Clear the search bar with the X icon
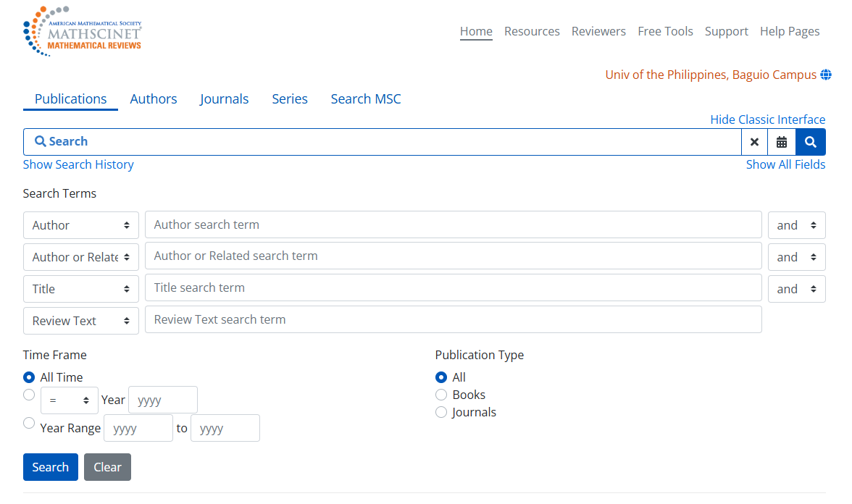 click(754, 142)
